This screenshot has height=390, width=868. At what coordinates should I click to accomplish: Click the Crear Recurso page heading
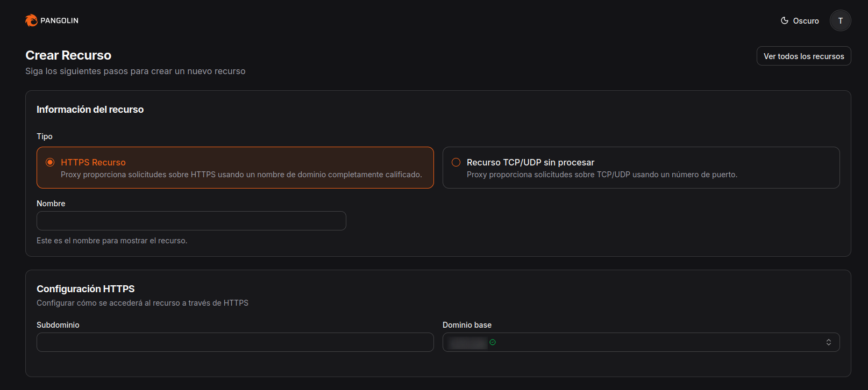pyautogui.click(x=68, y=55)
